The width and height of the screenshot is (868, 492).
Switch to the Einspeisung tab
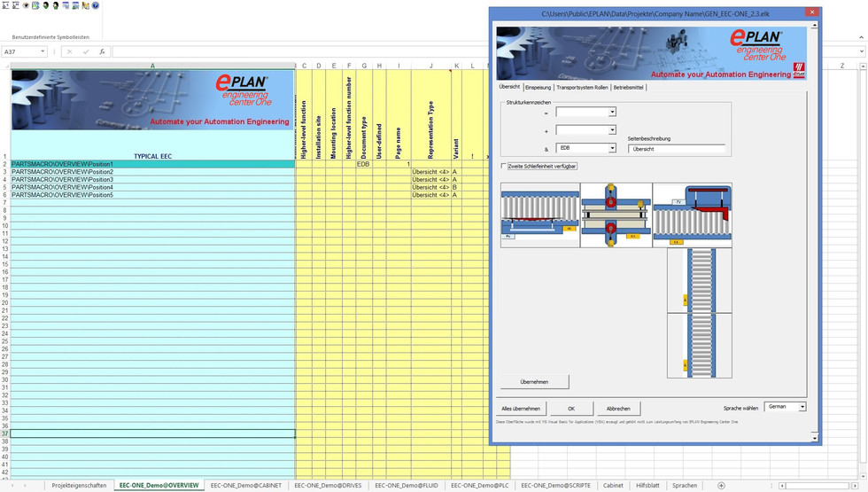[539, 88]
